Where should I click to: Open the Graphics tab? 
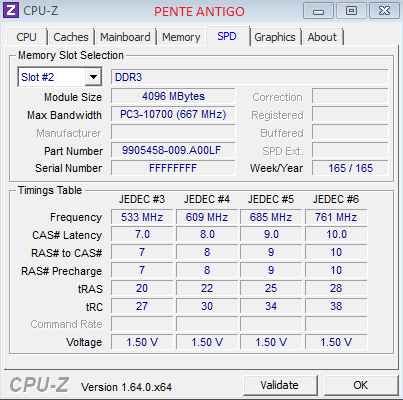275,37
